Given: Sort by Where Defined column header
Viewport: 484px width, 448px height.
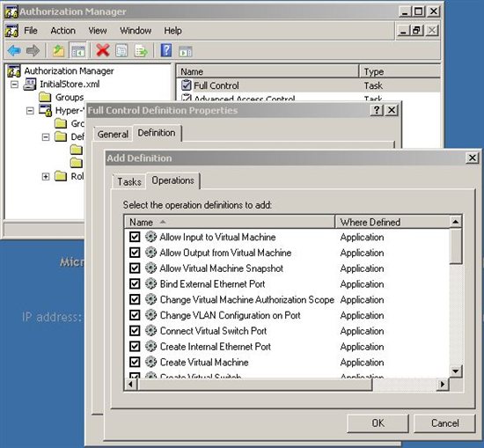Looking at the screenshot, I should coord(392,222).
